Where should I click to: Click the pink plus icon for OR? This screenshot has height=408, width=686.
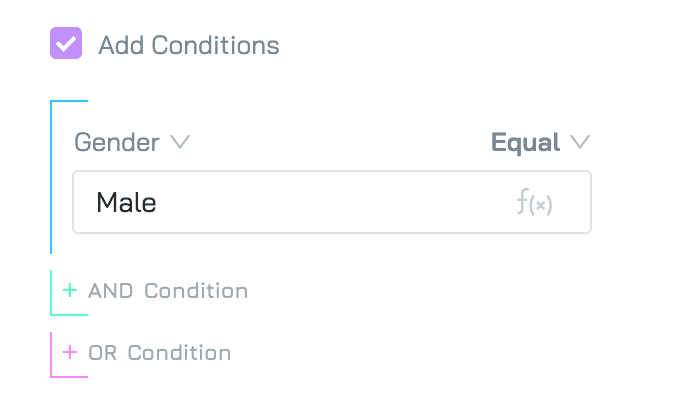click(x=70, y=352)
